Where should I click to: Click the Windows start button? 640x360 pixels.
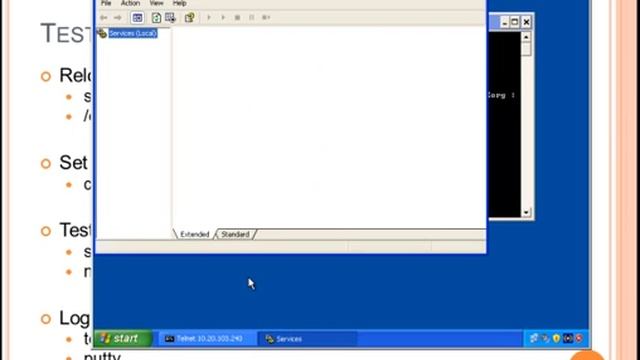point(123,338)
